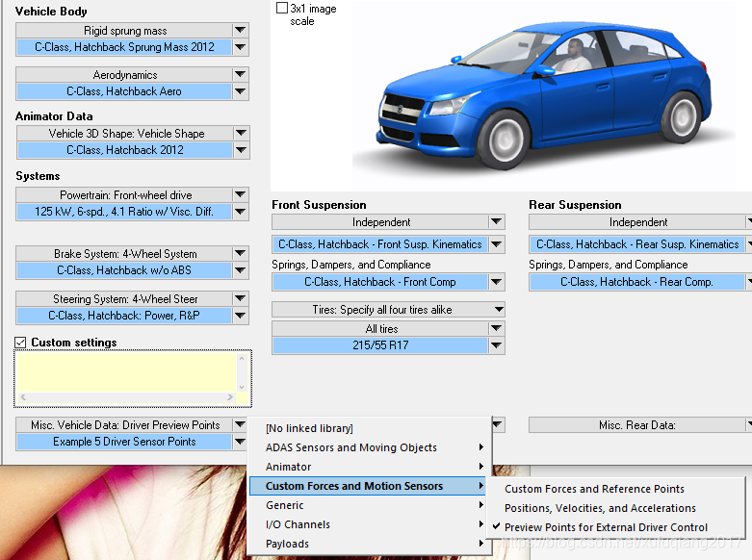Open ADAS Sensors and Moving Objects submenu
The width and height of the screenshot is (752, 560).
click(x=370, y=447)
